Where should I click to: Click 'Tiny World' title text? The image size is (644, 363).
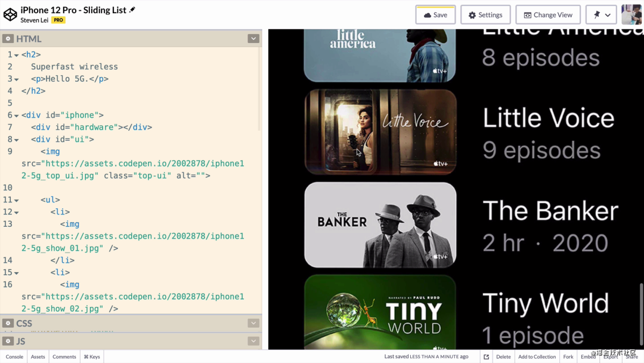[546, 303]
